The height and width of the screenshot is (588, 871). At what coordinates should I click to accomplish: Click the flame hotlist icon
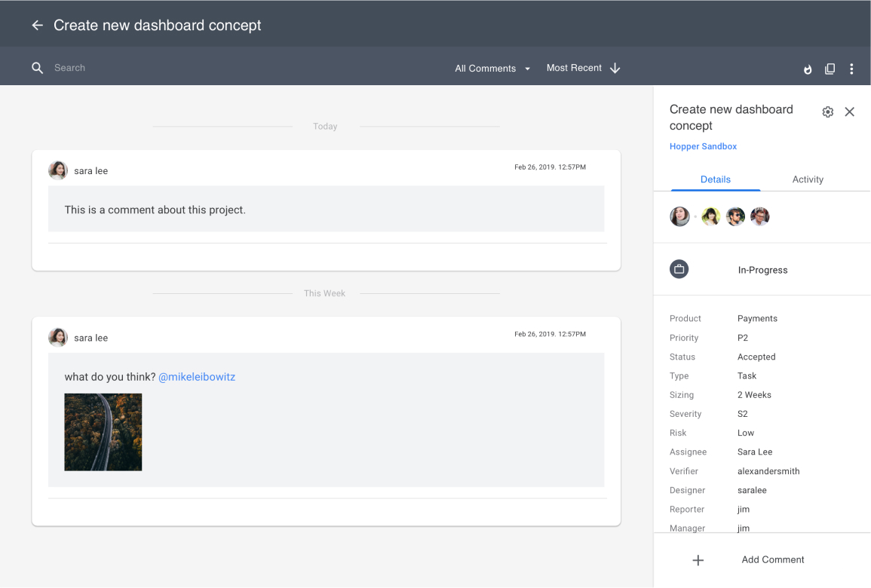pos(808,69)
